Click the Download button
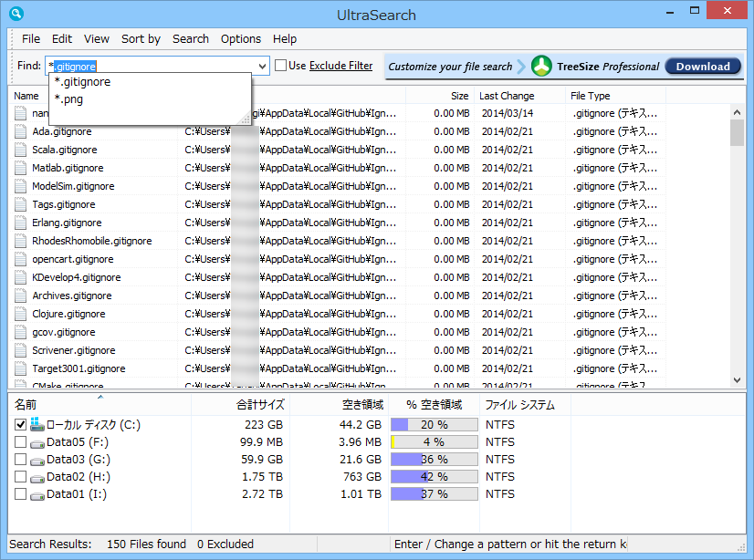Screen dimensions: 754x560 [702, 66]
